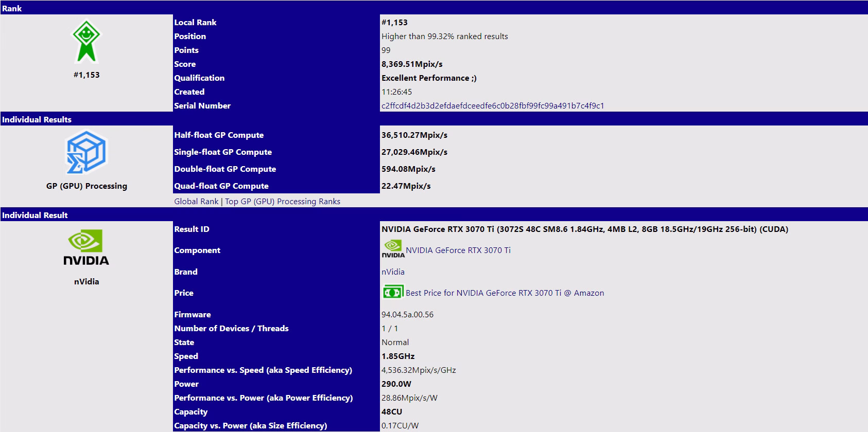
Task: Click the GP (GPU) Processing caption
Action: point(86,186)
